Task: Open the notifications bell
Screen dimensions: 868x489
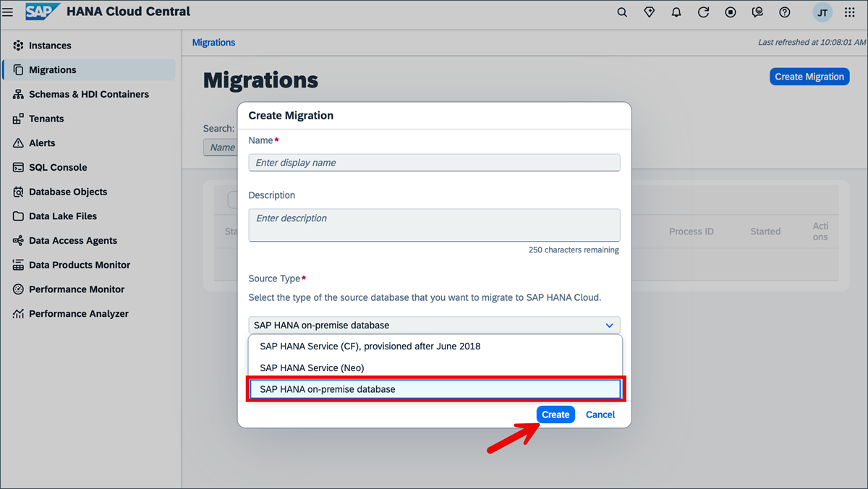Action: (x=676, y=12)
